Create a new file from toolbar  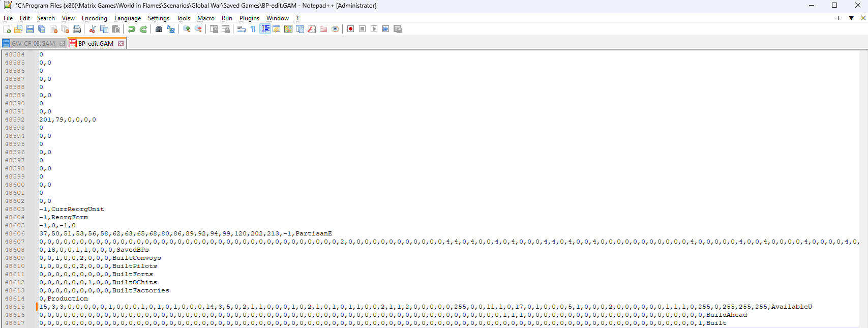pyautogui.click(x=7, y=29)
